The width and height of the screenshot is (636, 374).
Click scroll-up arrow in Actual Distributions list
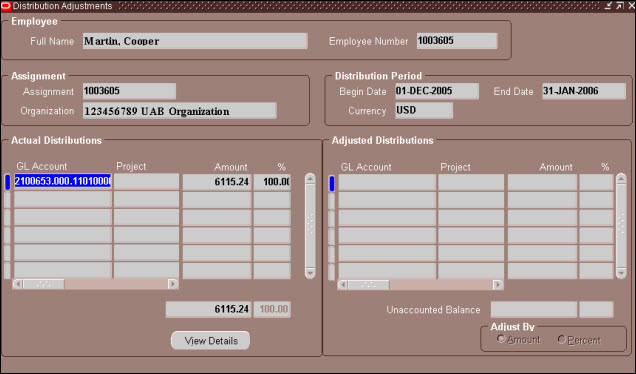point(310,179)
